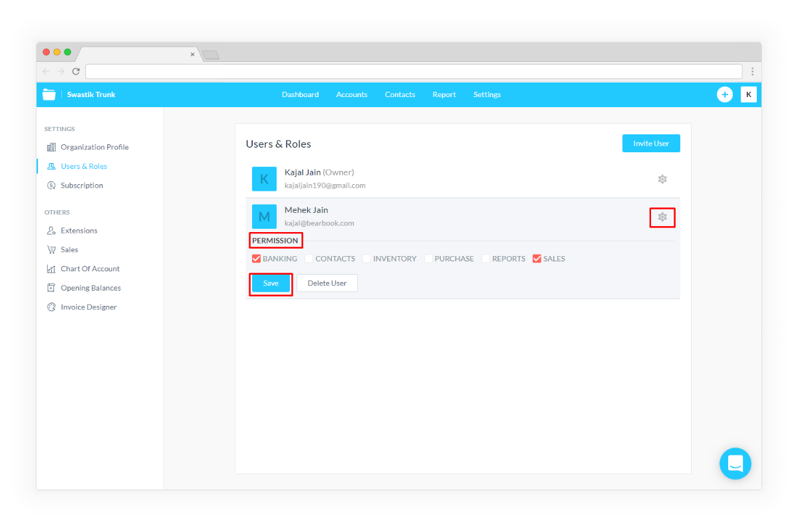Open Extensions link in sidebar
Viewport: 798px width, 532px height.
pyautogui.click(x=78, y=231)
